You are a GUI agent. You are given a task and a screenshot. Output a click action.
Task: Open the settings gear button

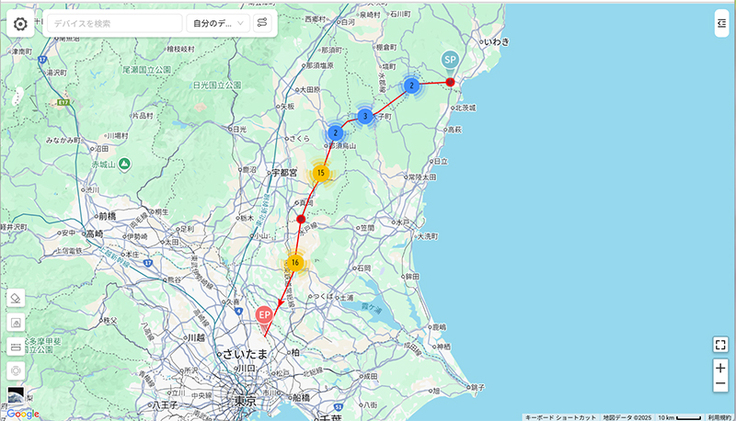coord(20,23)
